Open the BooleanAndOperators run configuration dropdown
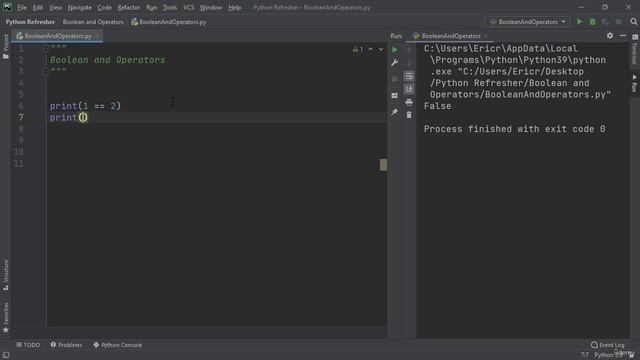Image resolution: width=640 pixels, height=360 pixels. pos(528,22)
